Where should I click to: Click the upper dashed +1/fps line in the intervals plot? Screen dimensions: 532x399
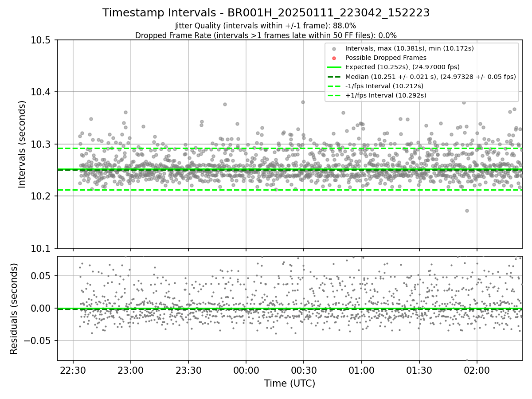click(289, 148)
